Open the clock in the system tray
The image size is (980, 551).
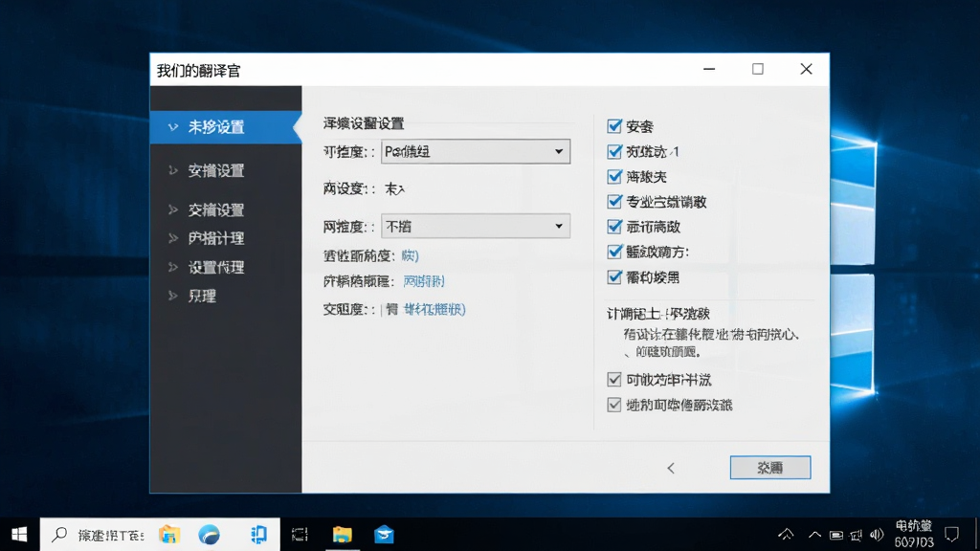coord(914,534)
